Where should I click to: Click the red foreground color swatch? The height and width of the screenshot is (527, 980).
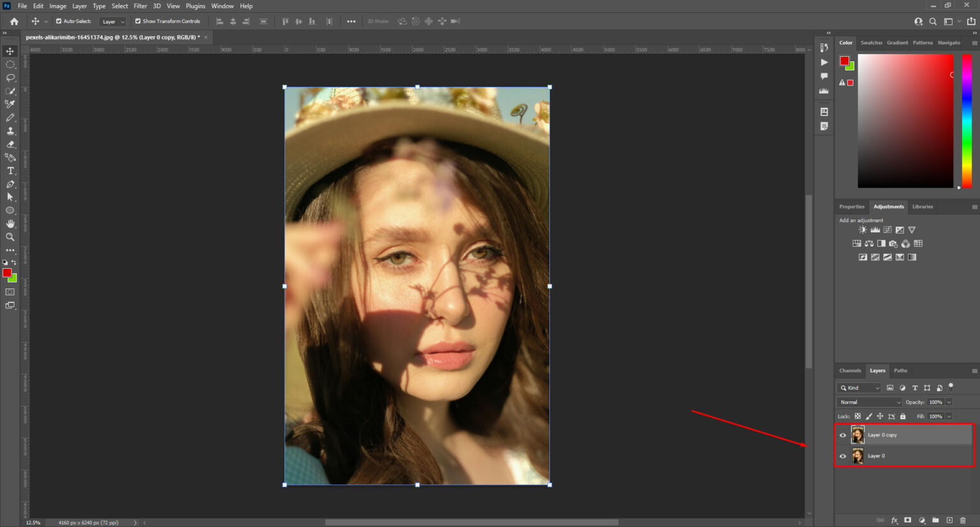[x=8, y=273]
